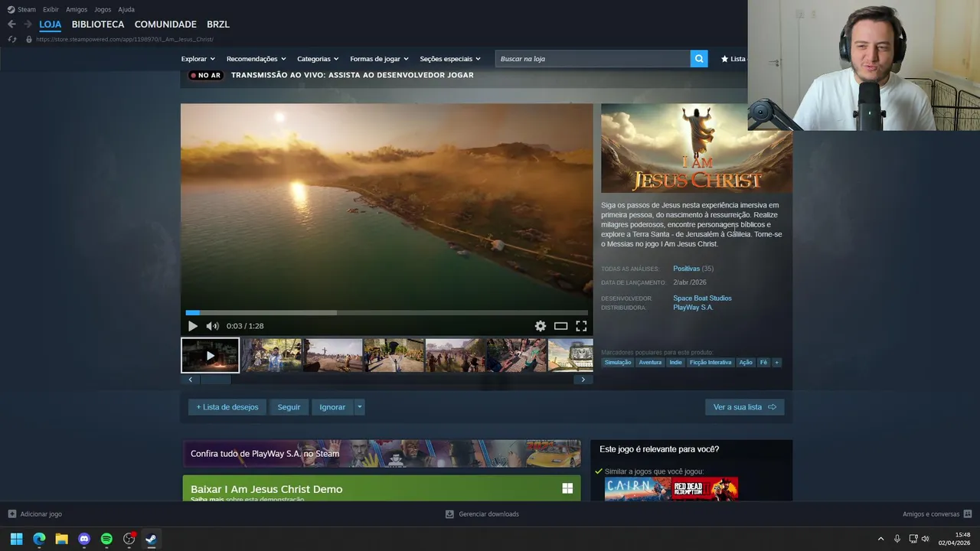Open Windows Start menu

point(16,539)
